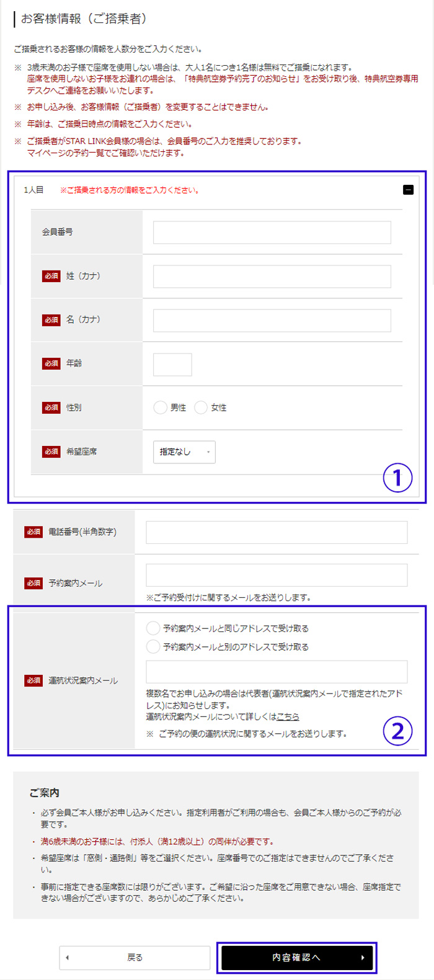Click the circled number 1 marker
434x980 pixels.
pyautogui.click(x=397, y=478)
